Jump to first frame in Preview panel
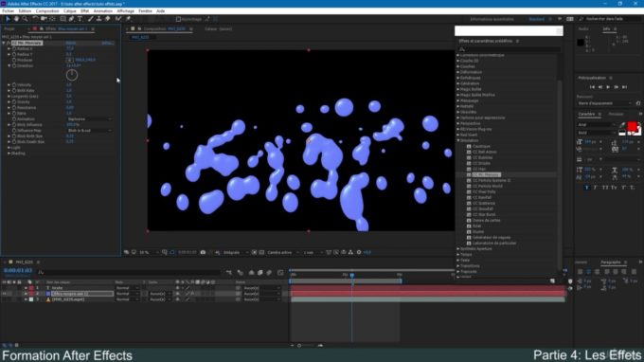The image size is (644, 362). pyautogui.click(x=592, y=87)
